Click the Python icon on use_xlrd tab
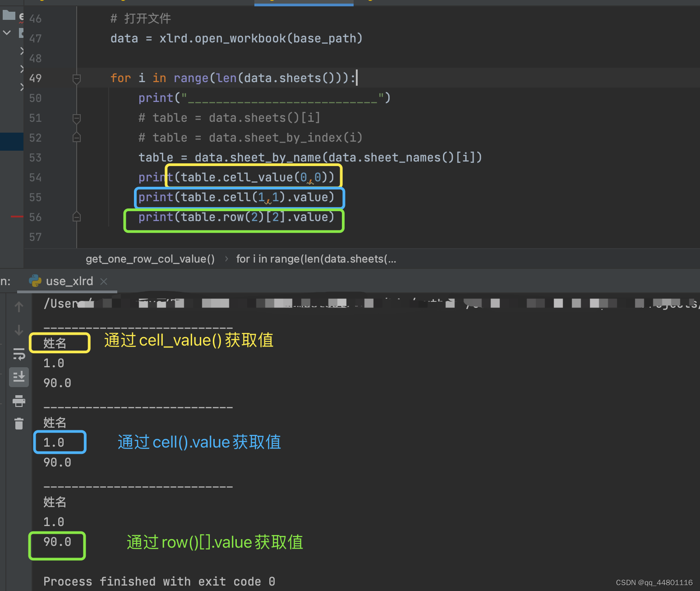Viewport: 700px width, 591px height. click(35, 281)
